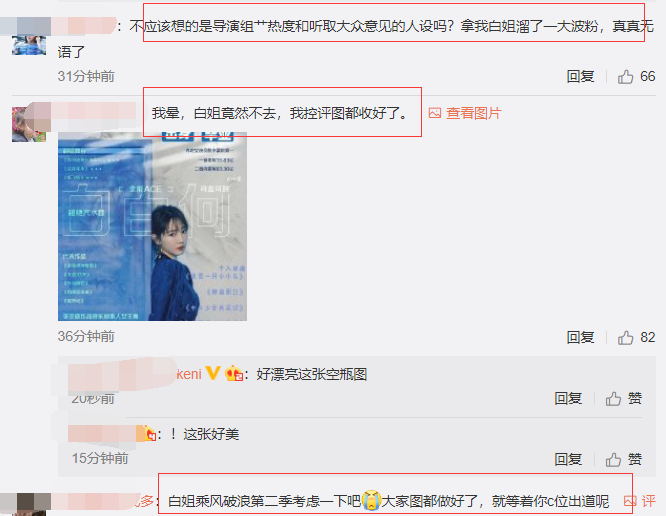Reply to the 36分钟前 comment
The width and height of the screenshot is (666, 516).
(580, 337)
